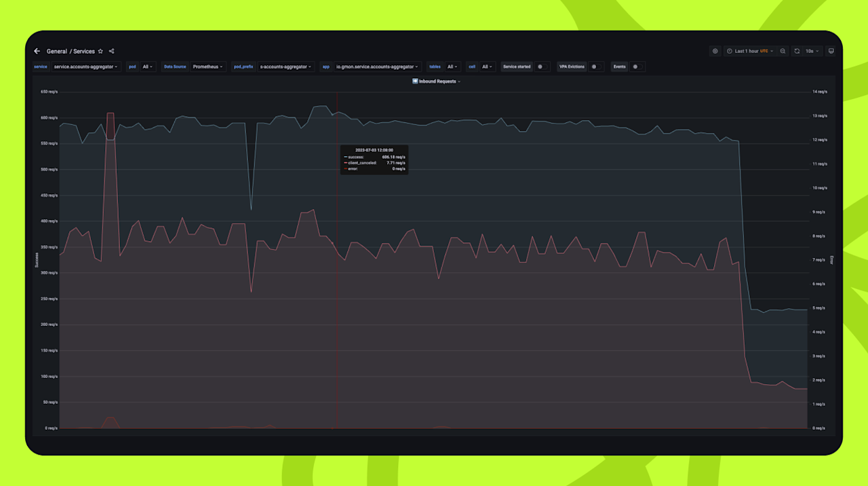Open the Last 1 hour time picker
This screenshot has width=868, height=486.
pyautogui.click(x=749, y=51)
